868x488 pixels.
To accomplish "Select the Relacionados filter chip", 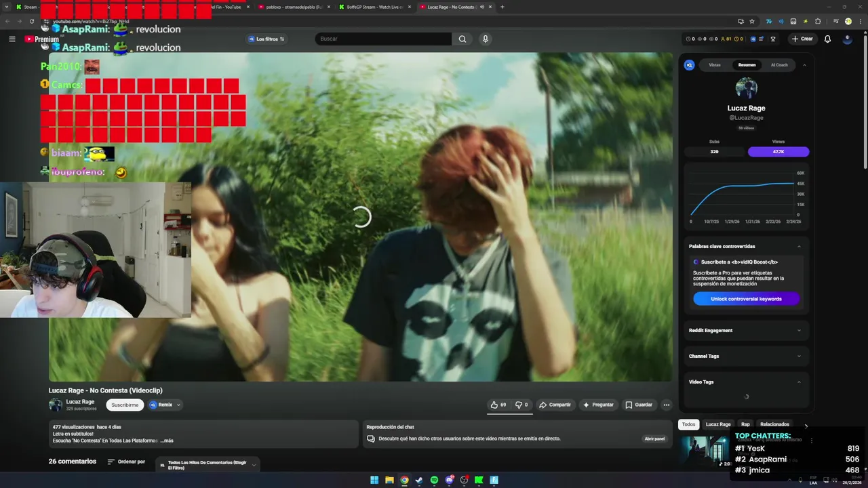I will tap(774, 424).
